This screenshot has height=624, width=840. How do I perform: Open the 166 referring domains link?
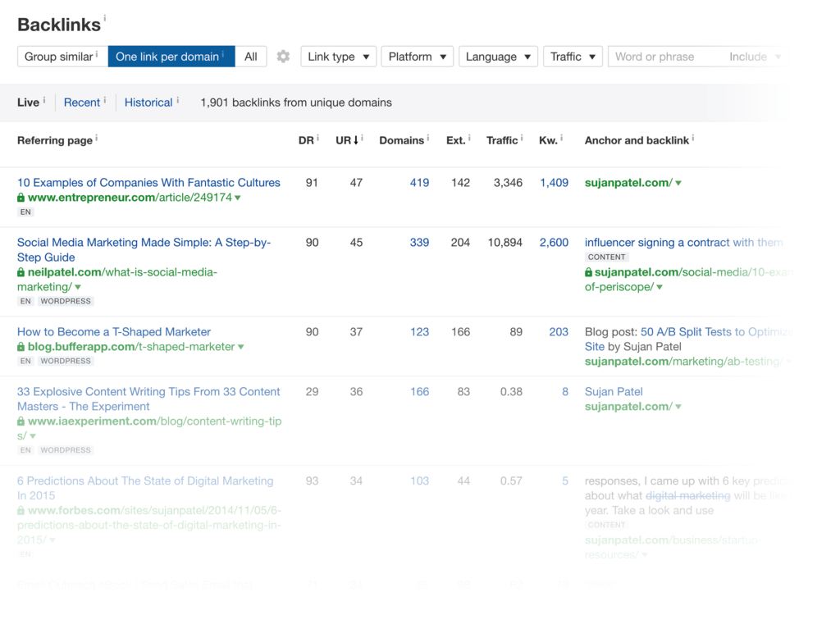pos(419,392)
